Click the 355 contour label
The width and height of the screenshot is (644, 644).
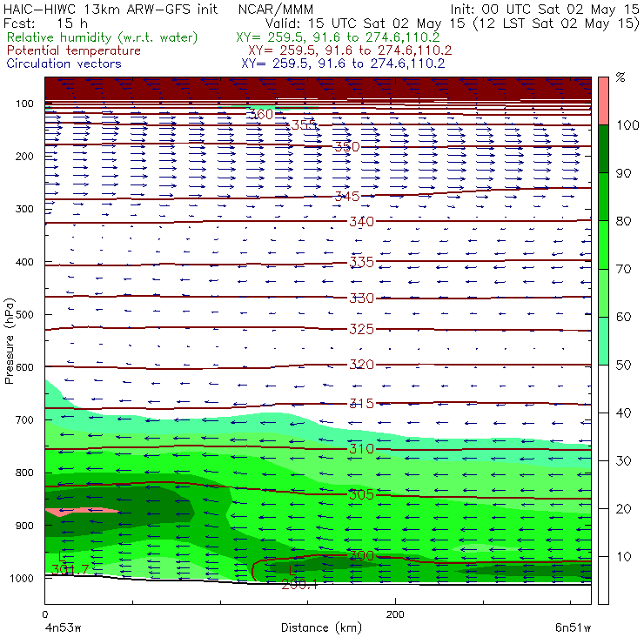(304, 124)
